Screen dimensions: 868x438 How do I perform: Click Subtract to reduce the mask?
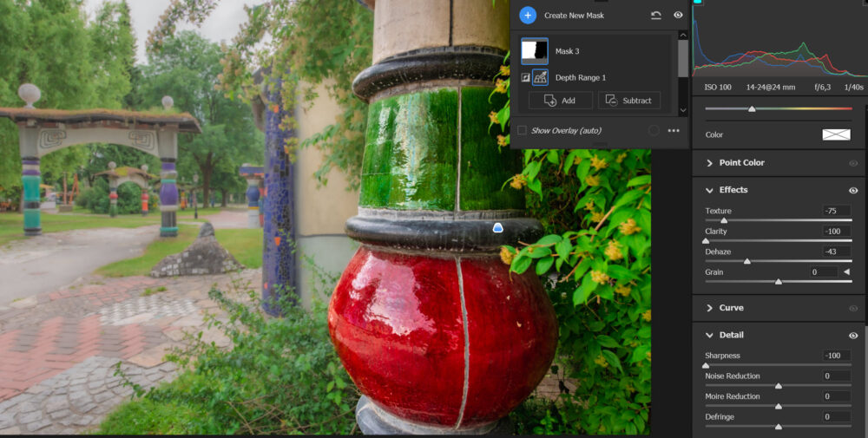[x=628, y=101]
